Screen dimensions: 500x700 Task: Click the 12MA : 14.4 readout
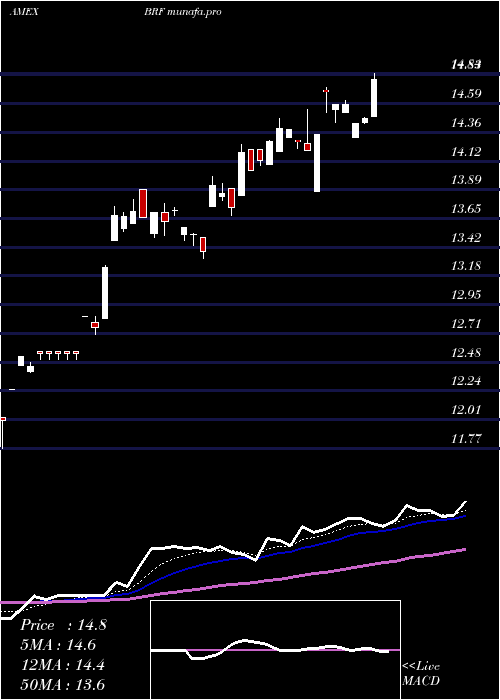pos(62,665)
